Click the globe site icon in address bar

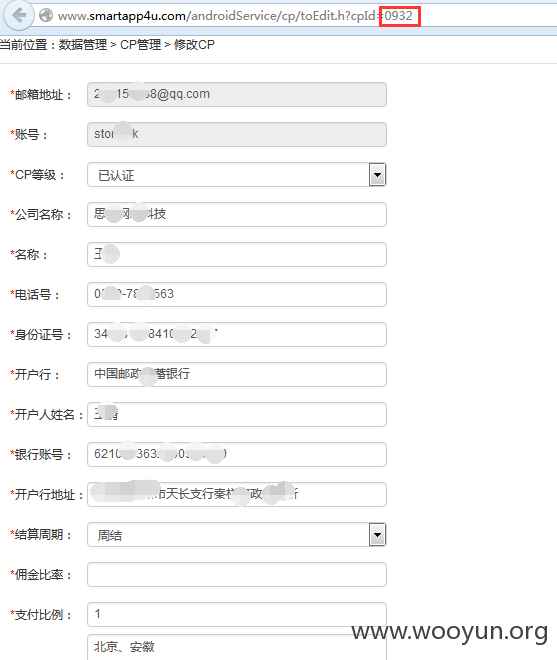point(46,16)
